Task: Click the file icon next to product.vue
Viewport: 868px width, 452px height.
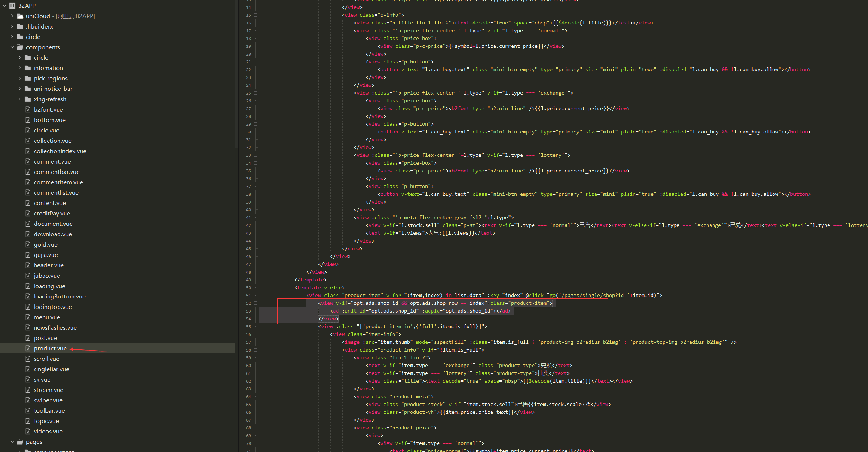Action: (x=28, y=348)
